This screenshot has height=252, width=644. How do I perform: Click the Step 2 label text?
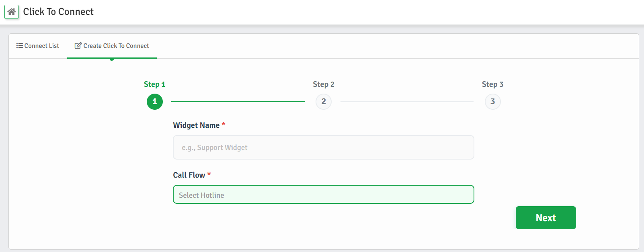[323, 84]
